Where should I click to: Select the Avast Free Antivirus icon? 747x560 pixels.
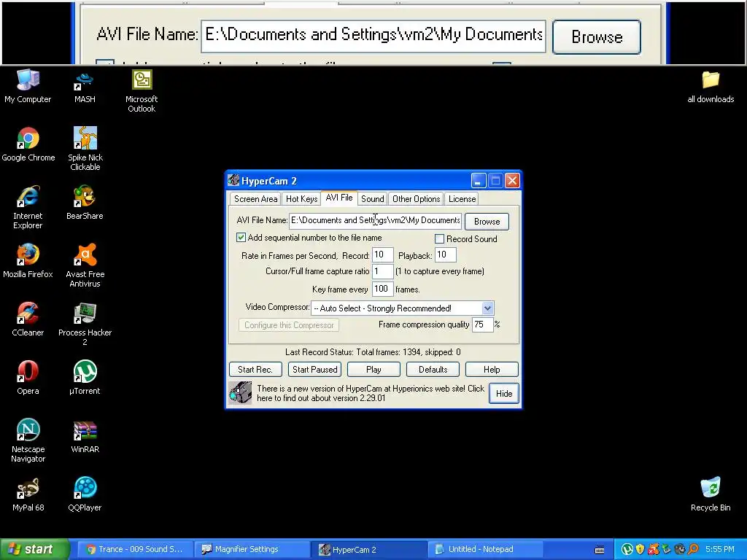pyautogui.click(x=85, y=265)
